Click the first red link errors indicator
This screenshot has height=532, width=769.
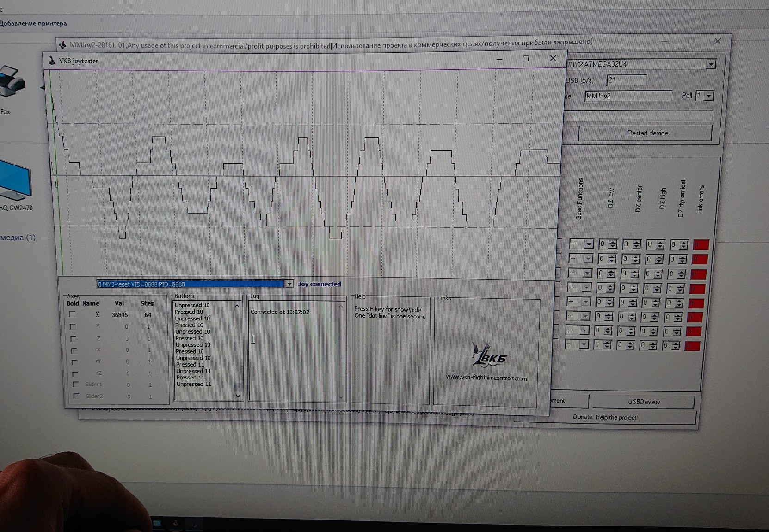tap(701, 245)
